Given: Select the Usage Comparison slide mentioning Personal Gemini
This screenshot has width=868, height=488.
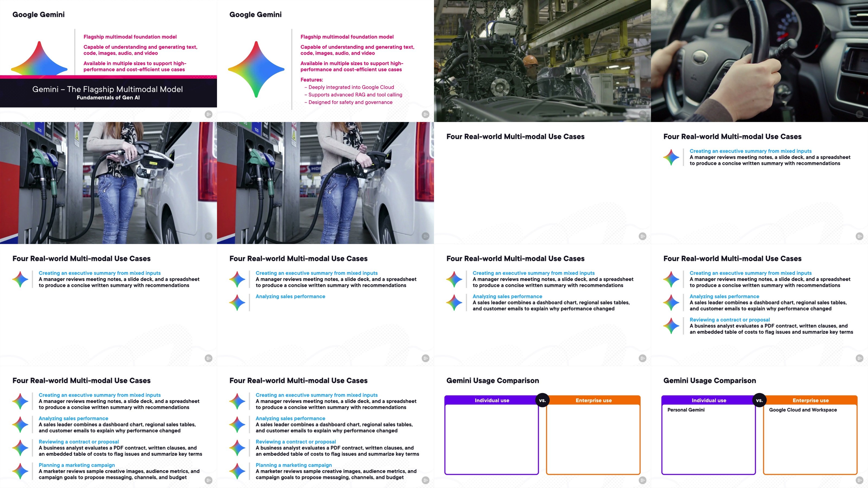Looking at the screenshot, I should click(759, 427).
